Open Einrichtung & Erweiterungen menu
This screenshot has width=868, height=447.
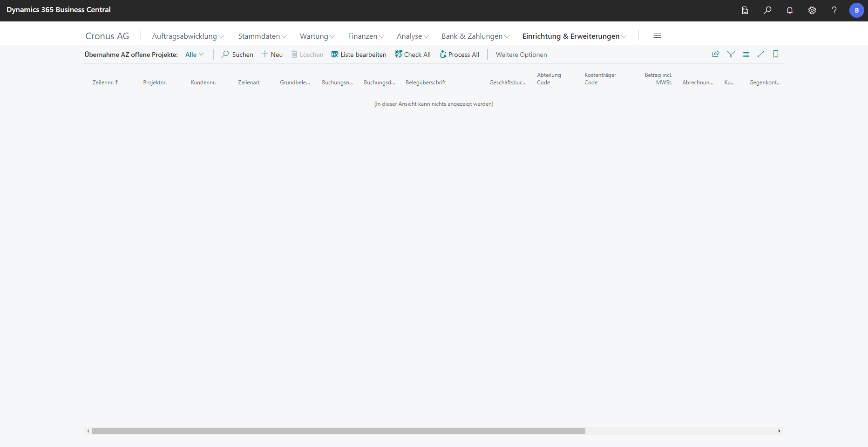pos(574,36)
